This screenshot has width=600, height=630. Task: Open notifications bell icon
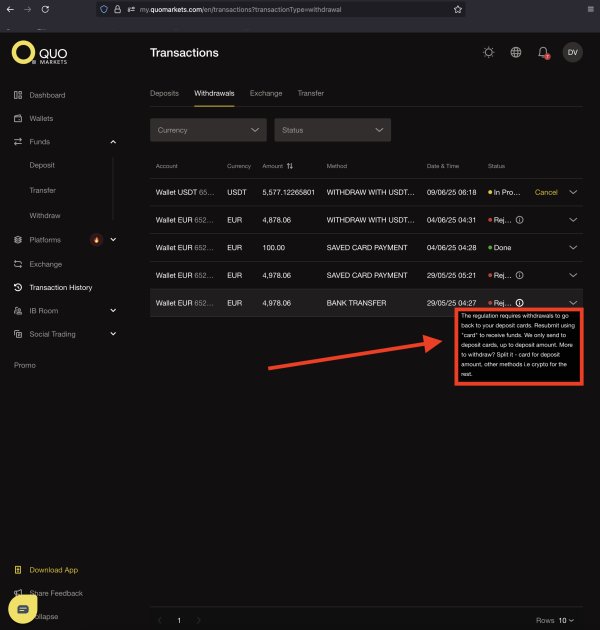543,53
